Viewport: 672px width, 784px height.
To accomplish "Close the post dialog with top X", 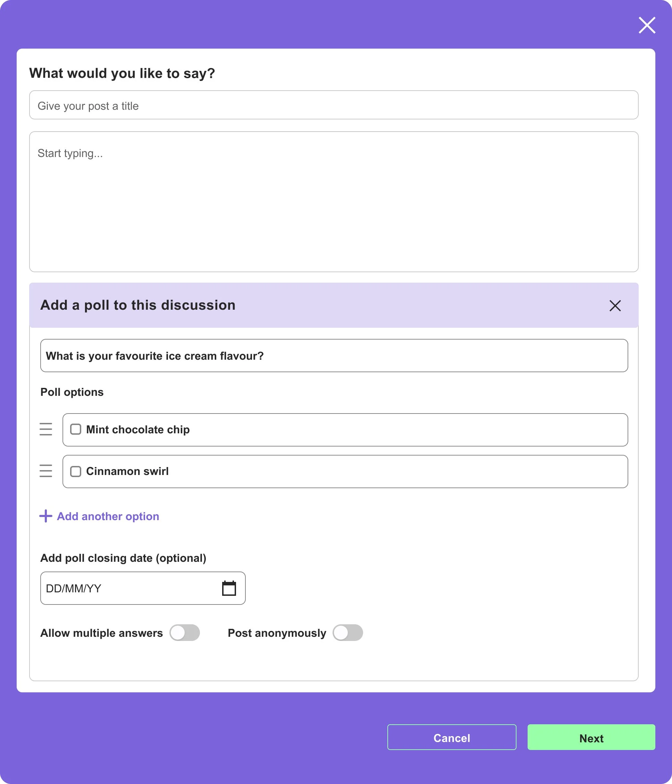I will tap(647, 25).
